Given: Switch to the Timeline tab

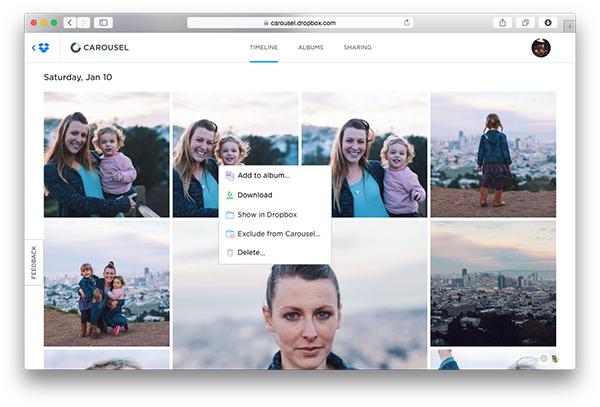Looking at the screenshot, I should pyautogui.click(x=264, y=47).
